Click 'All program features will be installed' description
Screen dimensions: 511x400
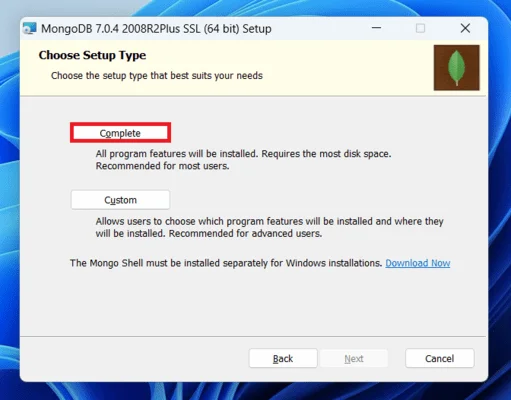tap(243, 160)
